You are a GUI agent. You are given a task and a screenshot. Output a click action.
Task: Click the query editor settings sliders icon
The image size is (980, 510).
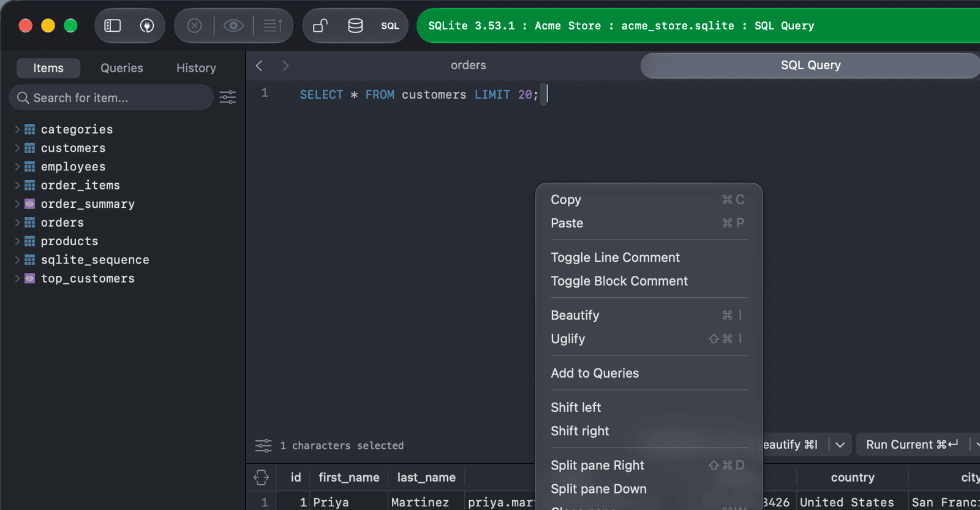click(x=263, y=446)
